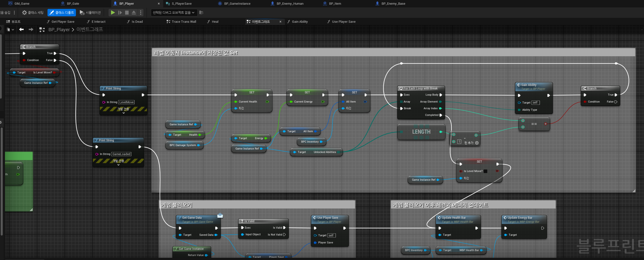The image size is (644, 260).
Task: Expand the LevelMove Print String advanced options
Action: click(x=123, y=113)
